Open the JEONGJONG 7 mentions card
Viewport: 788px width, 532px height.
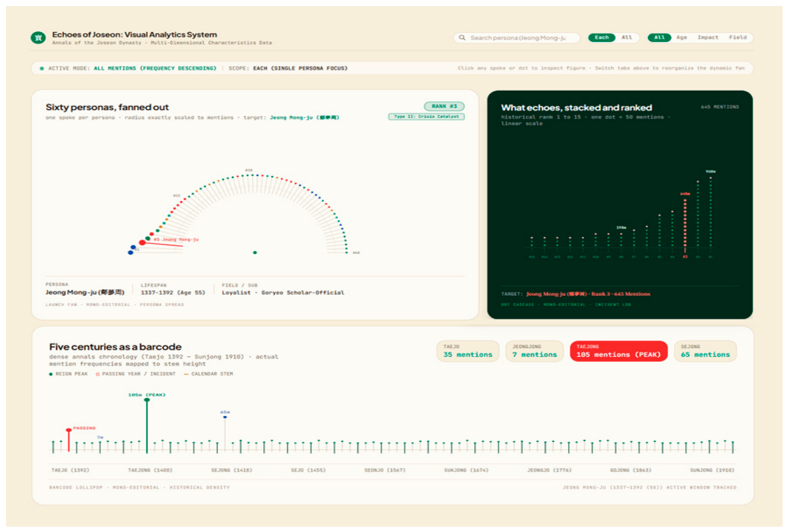coord(534,351)
